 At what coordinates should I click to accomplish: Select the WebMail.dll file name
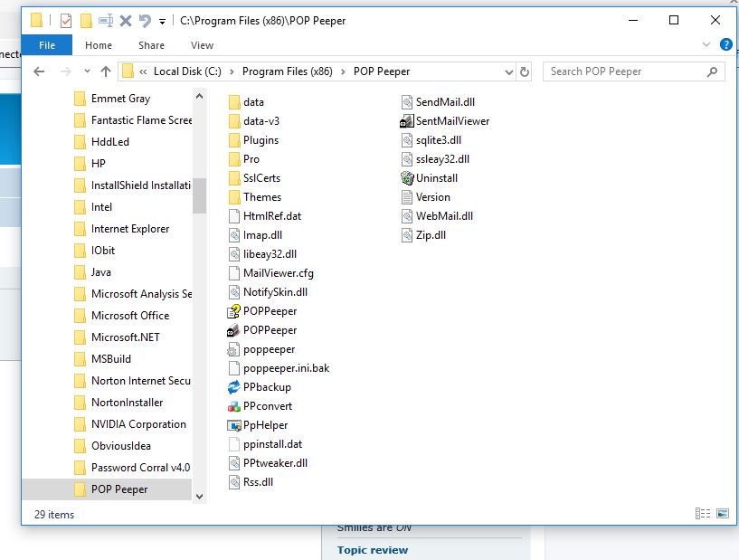pyautogui.click(x=444, y=216)
